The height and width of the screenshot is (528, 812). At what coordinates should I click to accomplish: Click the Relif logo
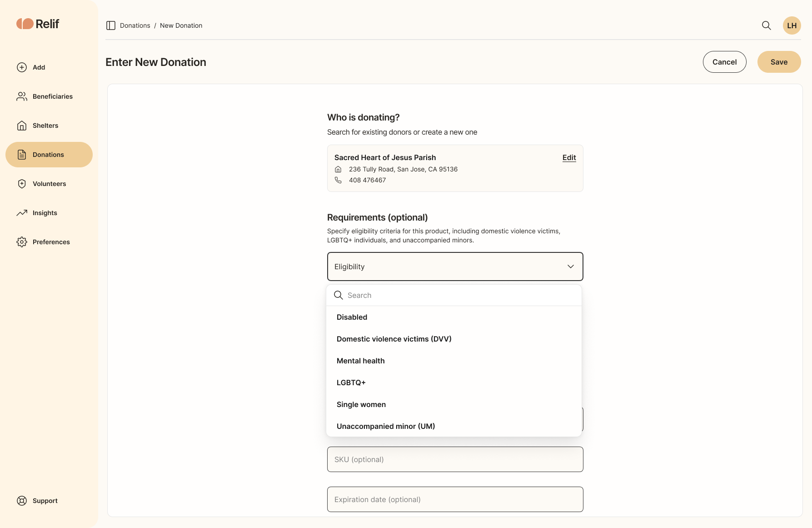pyautogui.click(x=38, y=24)
